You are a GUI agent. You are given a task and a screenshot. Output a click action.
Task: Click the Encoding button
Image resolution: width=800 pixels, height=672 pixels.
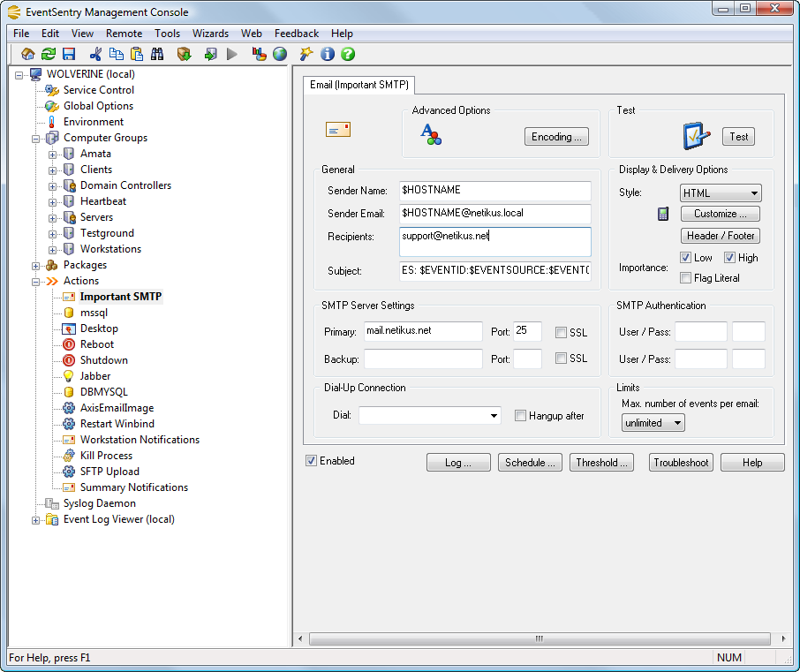(556, 137)
